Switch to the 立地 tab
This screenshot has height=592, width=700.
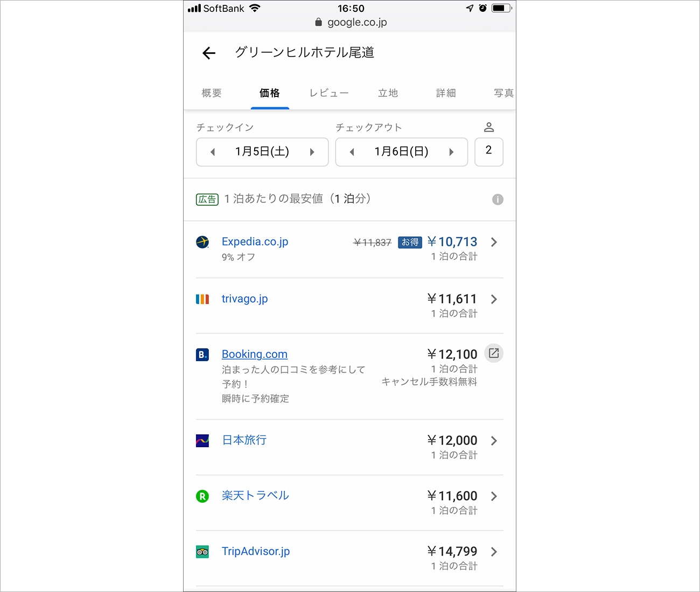coord(388,93)
